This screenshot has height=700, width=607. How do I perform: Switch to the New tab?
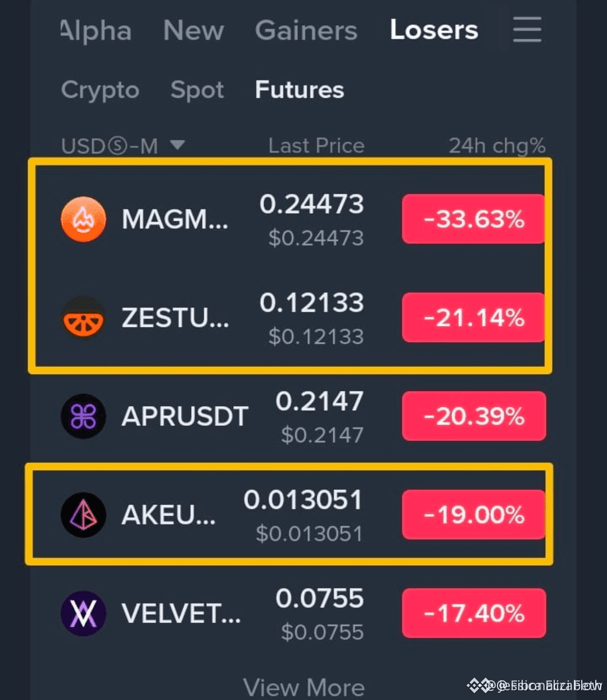pyautogui.click(x=193, y=30)
